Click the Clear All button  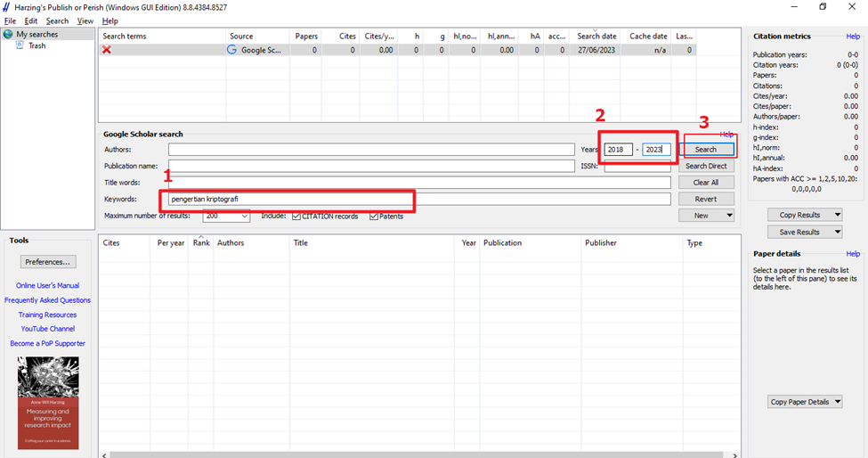tap(706, 183)
